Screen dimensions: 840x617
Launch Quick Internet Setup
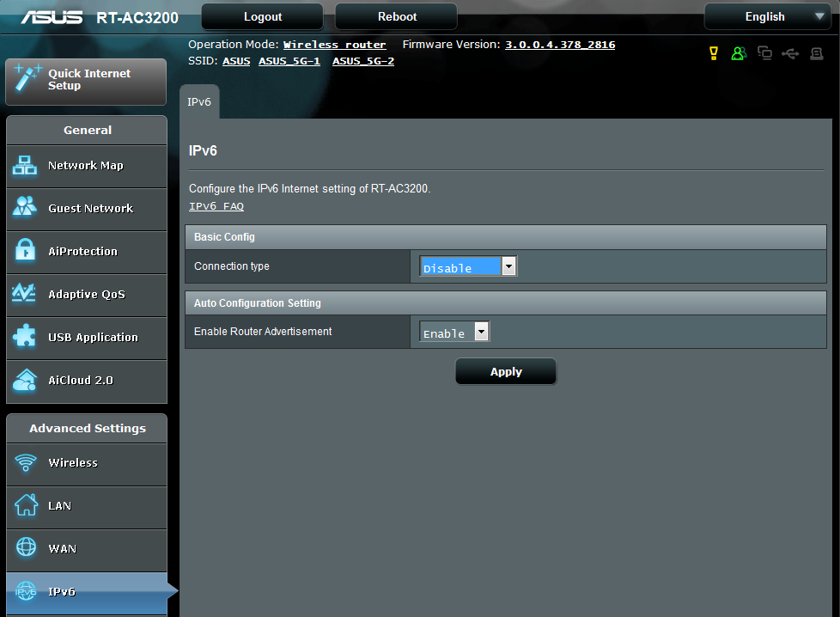tap(86, 82)
